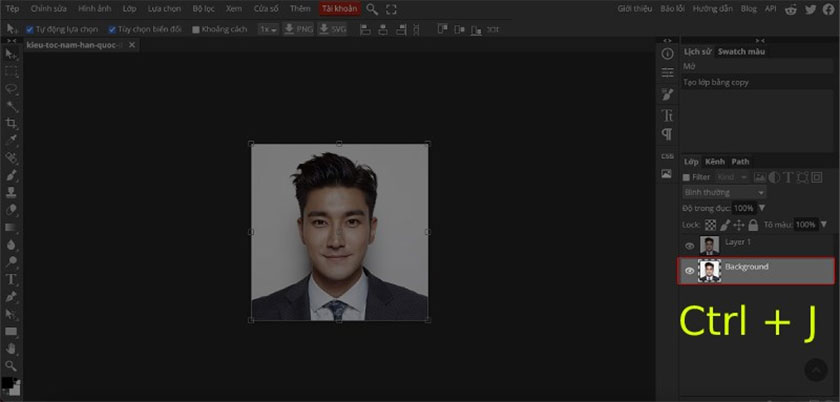Viewport: 840px width, 402px height.
Task: Open the 1x export scale dropdown
Action: (267, 30)
